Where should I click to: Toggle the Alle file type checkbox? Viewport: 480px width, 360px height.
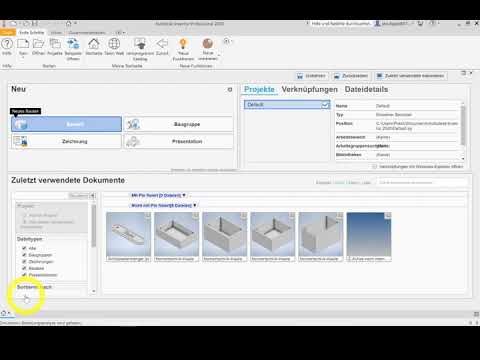pos(24,248)
